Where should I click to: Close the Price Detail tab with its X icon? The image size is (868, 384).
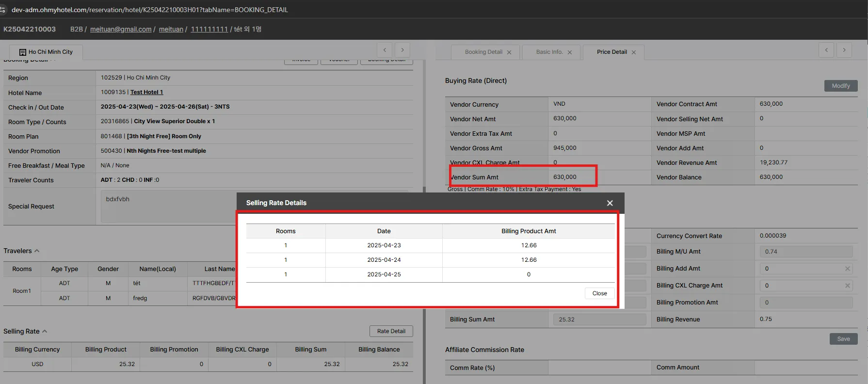(634, 52)
